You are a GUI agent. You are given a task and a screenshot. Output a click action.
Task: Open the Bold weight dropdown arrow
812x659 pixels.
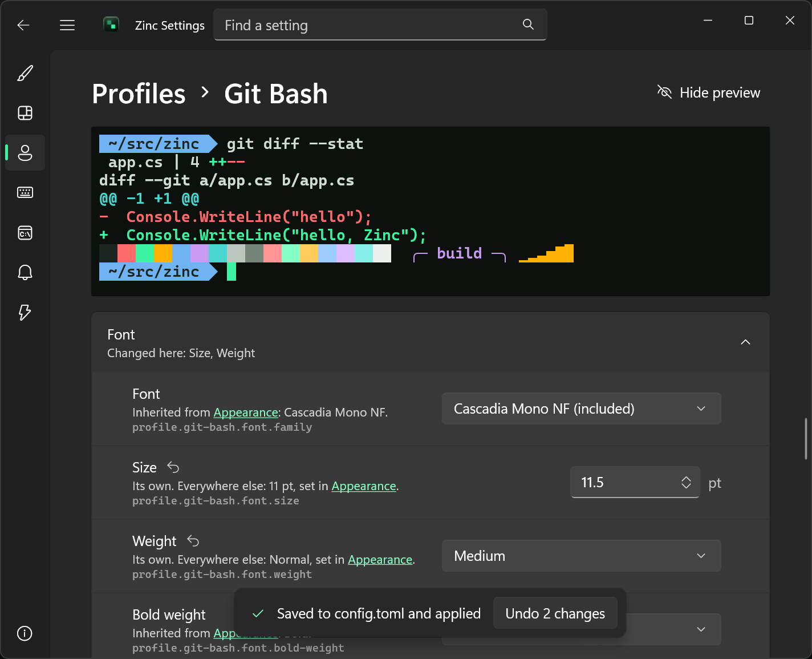click(x=701, y=629)
